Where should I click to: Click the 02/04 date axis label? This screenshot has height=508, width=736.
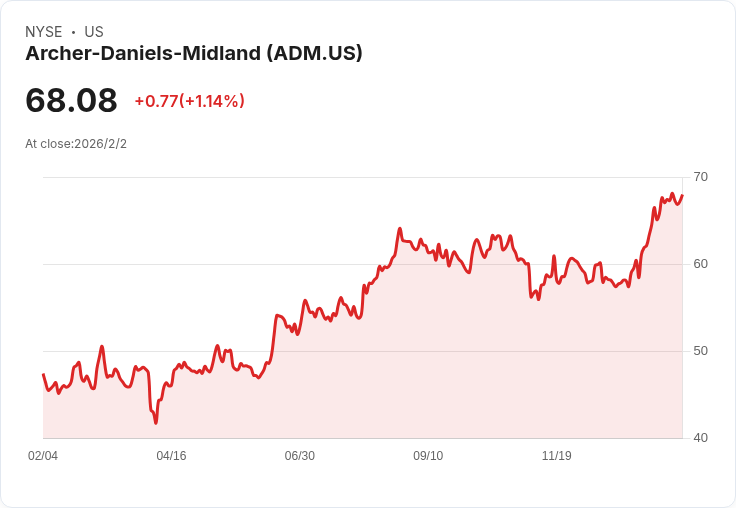coord(43,456)
